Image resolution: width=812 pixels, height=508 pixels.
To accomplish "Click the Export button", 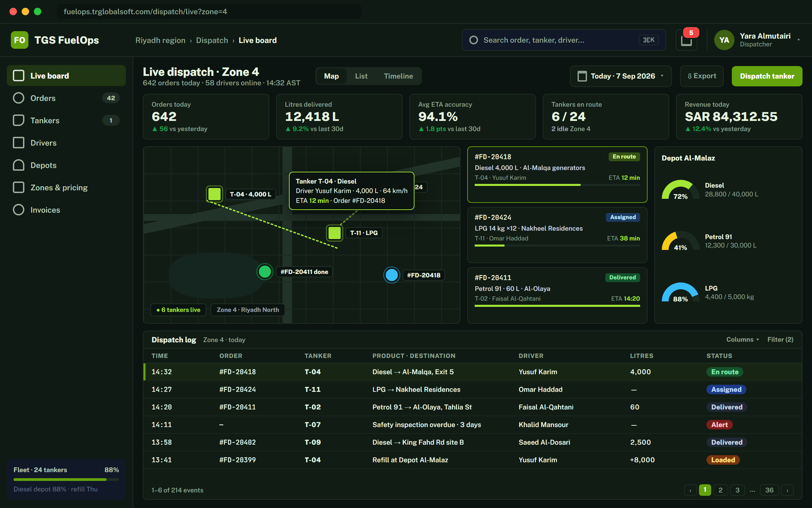I will 702,76.
